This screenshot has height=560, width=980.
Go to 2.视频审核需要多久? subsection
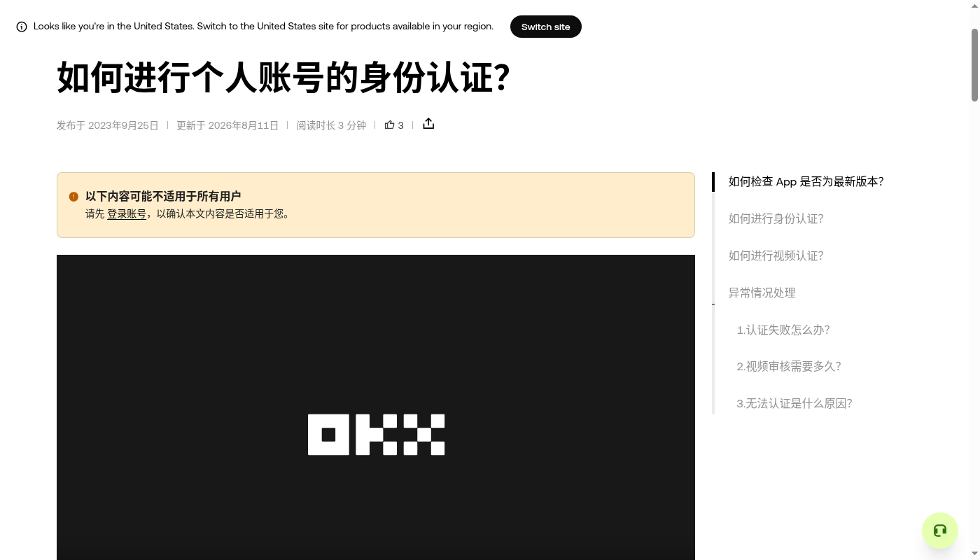788,366
